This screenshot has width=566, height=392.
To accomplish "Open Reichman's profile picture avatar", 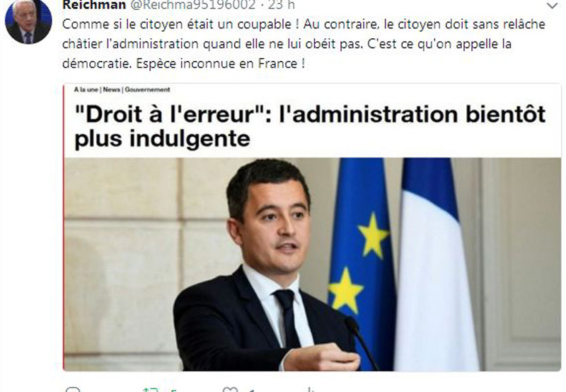I will 28,22.
